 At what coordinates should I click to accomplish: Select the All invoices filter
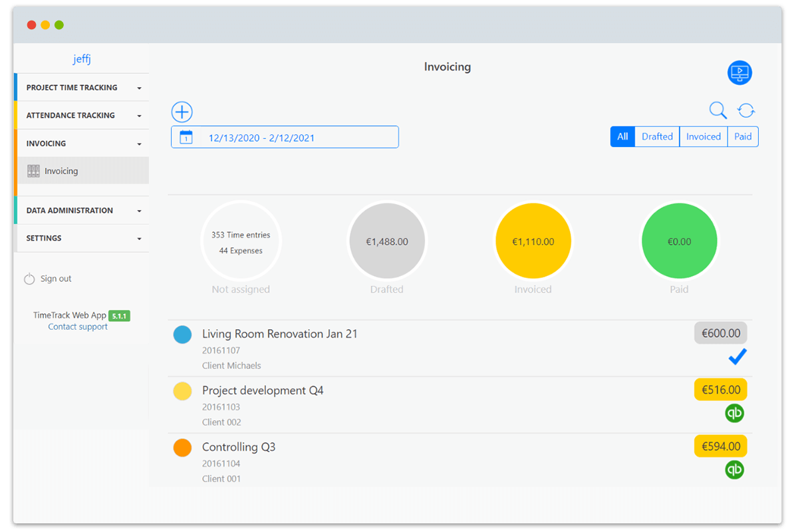(622, 136)
